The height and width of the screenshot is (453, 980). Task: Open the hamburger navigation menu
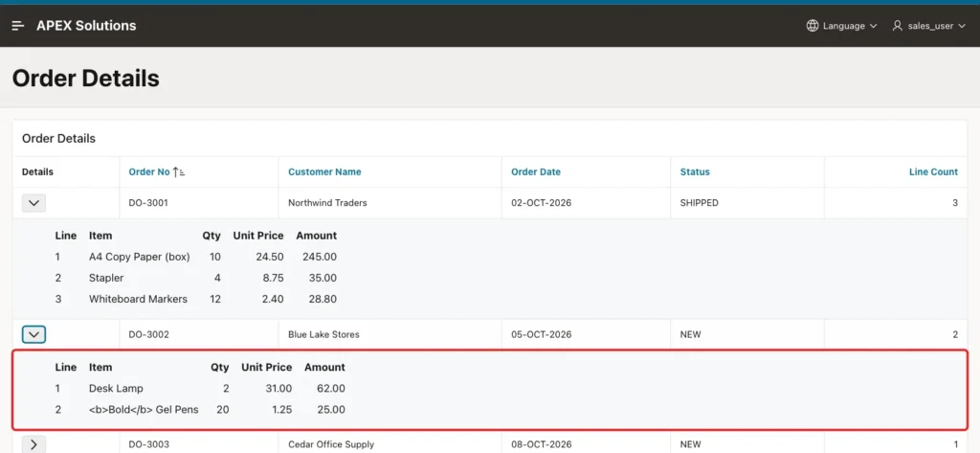click(x=18, y=26)
